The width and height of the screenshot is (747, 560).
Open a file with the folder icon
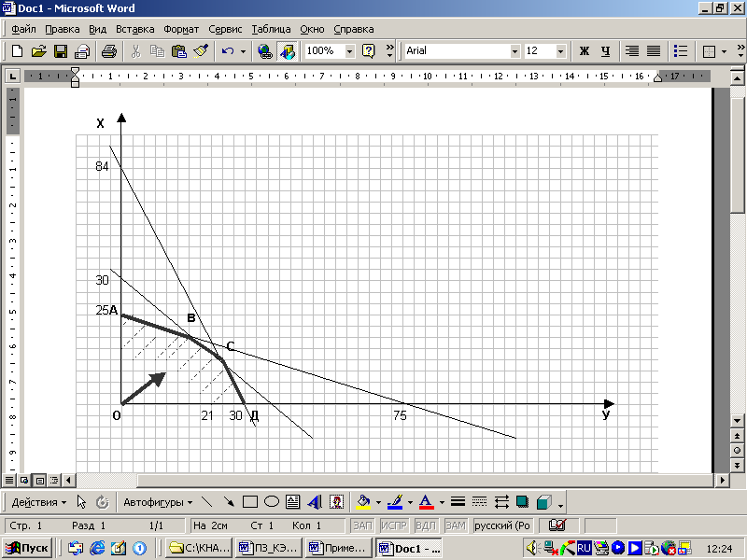tap(38, 51)
